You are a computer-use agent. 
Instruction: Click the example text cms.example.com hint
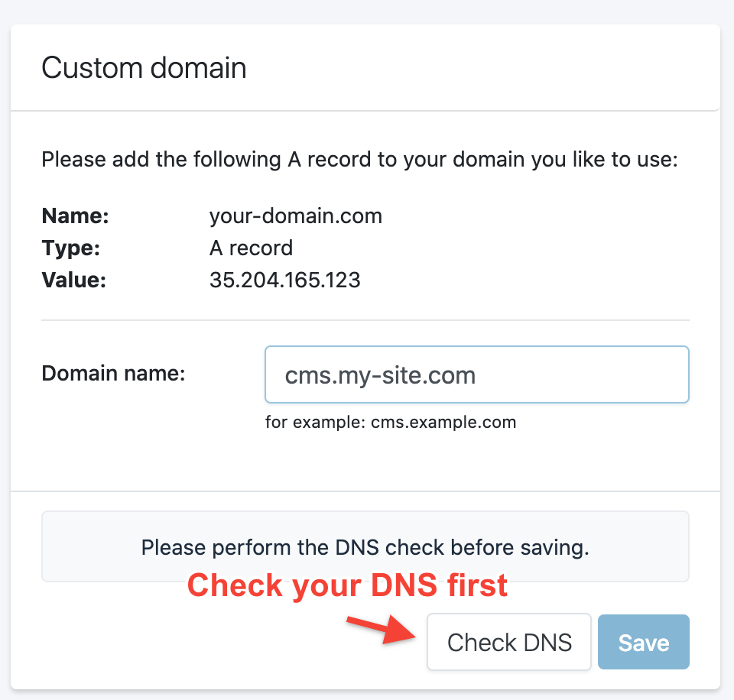tap(391, 422)
